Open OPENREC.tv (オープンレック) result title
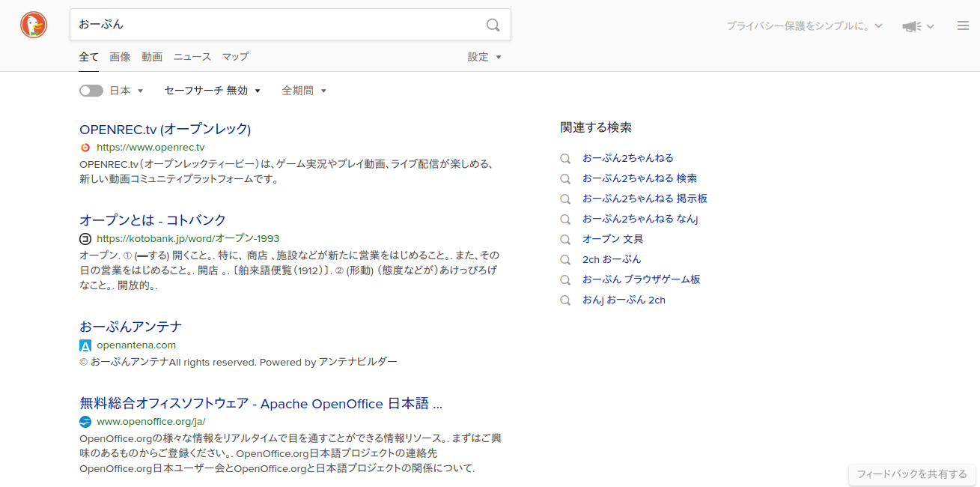 [165, 129]
